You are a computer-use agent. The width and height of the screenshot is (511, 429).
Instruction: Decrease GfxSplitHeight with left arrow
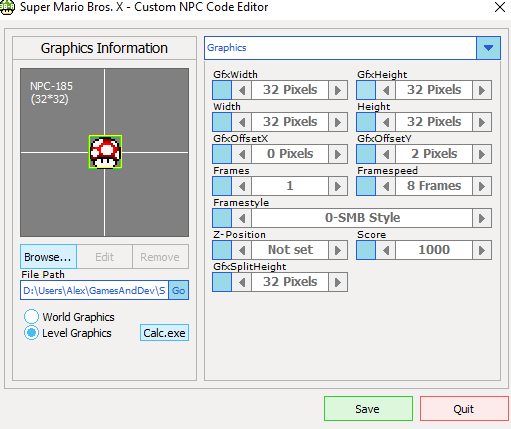coord(242,282)
